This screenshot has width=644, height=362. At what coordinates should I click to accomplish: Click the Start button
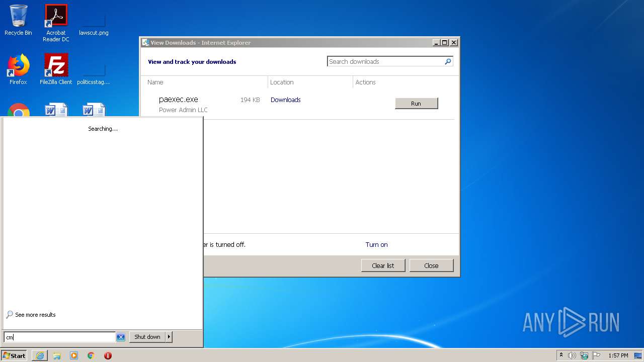(x=14, y=355)
